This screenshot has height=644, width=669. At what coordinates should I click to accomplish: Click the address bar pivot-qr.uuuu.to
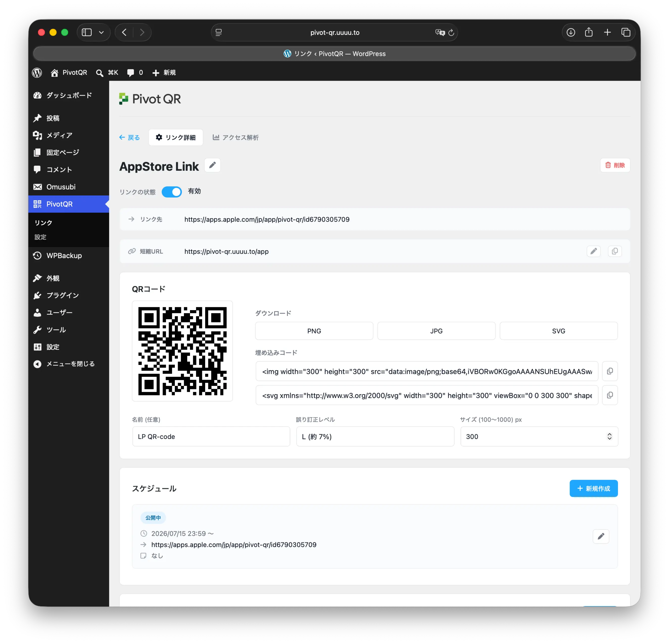(334, 32)
